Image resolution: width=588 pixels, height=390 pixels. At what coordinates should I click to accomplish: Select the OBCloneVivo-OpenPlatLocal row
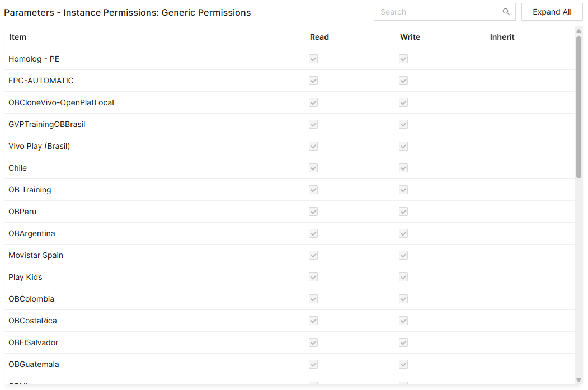pos(61,102)
